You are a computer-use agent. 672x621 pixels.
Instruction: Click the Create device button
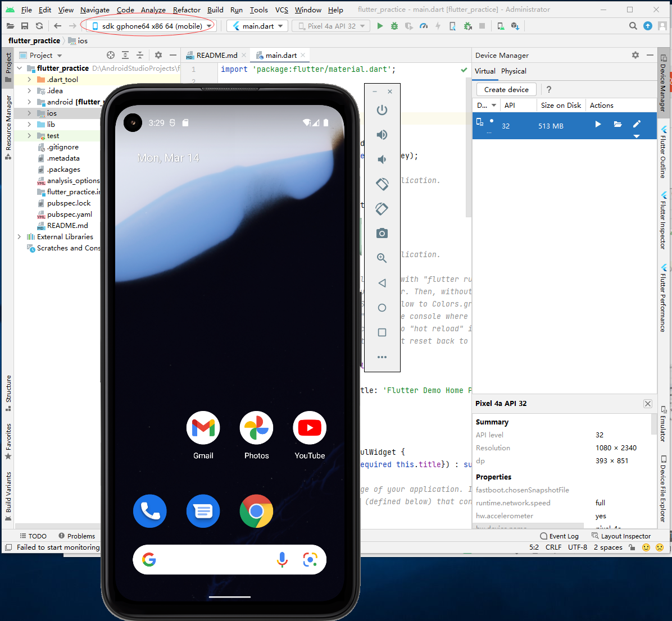click(x=506, y=89)
